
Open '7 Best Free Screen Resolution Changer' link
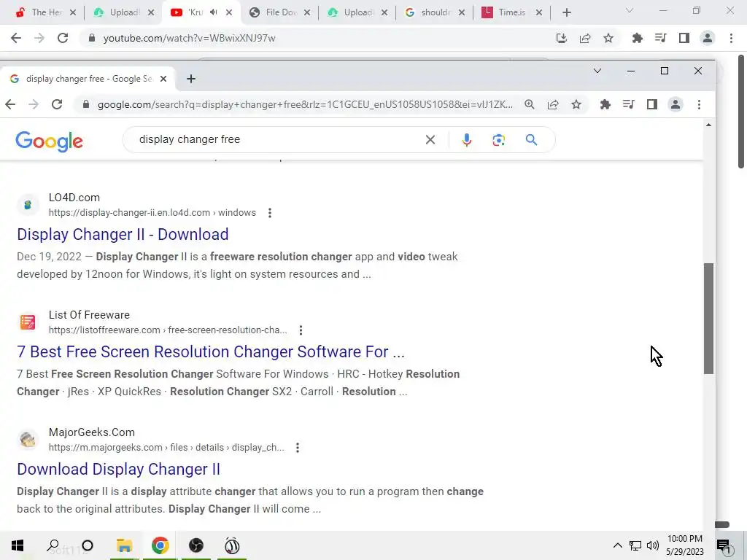[211, 352]
